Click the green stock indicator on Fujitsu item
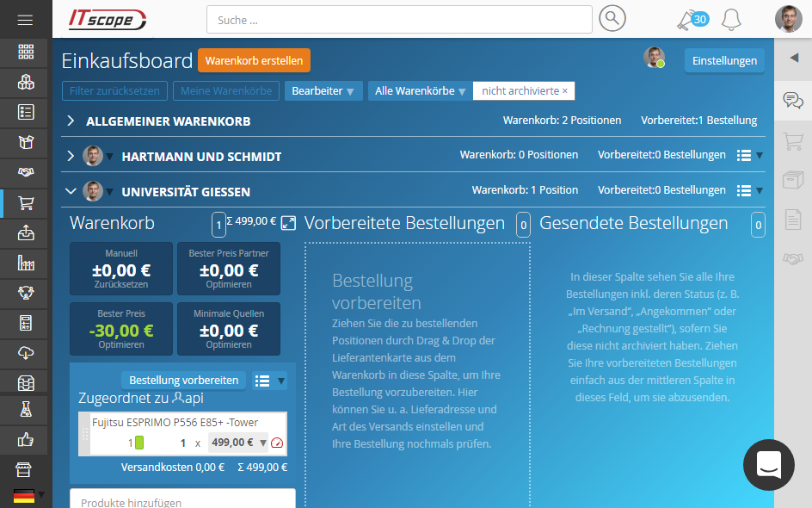The height and width of the screenshot is (508, 812). (x=139, y=443)
